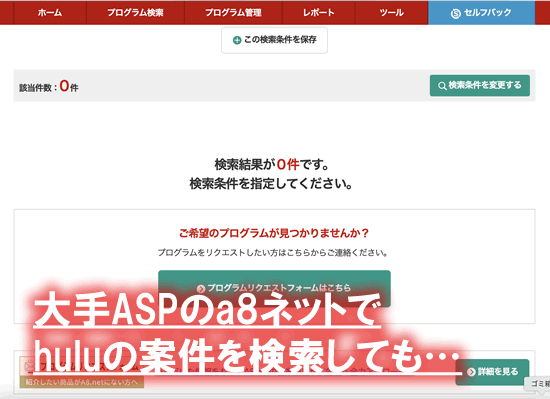Open the blue セルフバック tab
The width and height of the screenshot is (550, 399).
[x=482, y=13]
